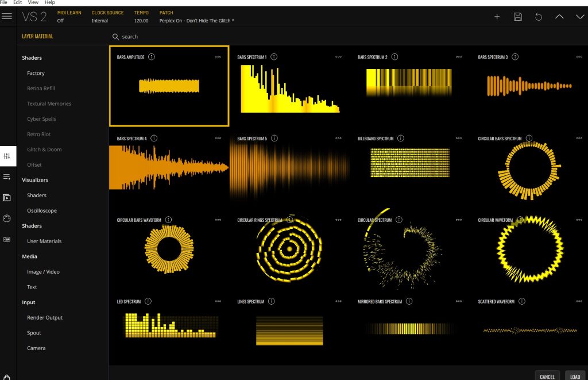The height and width of the screenshot is (380, 588).
Task: Go to previous patch with up chevron
Action: [559, 17]
